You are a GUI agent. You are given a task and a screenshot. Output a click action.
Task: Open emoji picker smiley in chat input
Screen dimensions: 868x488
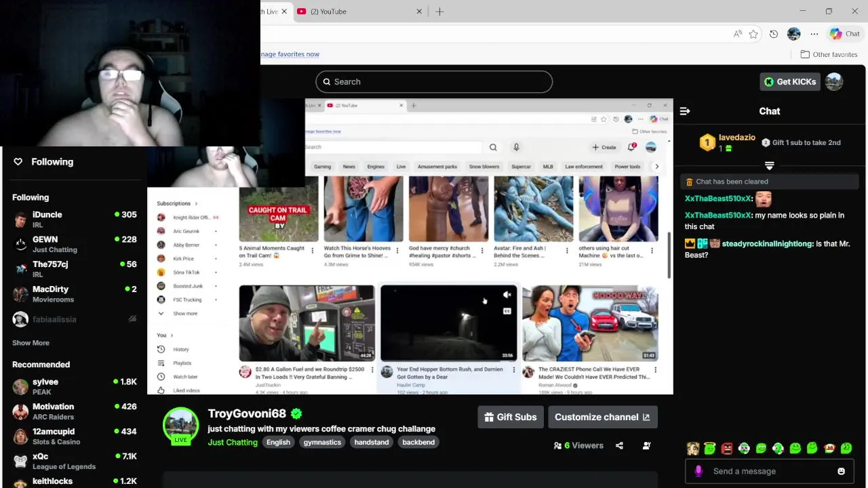841,472
